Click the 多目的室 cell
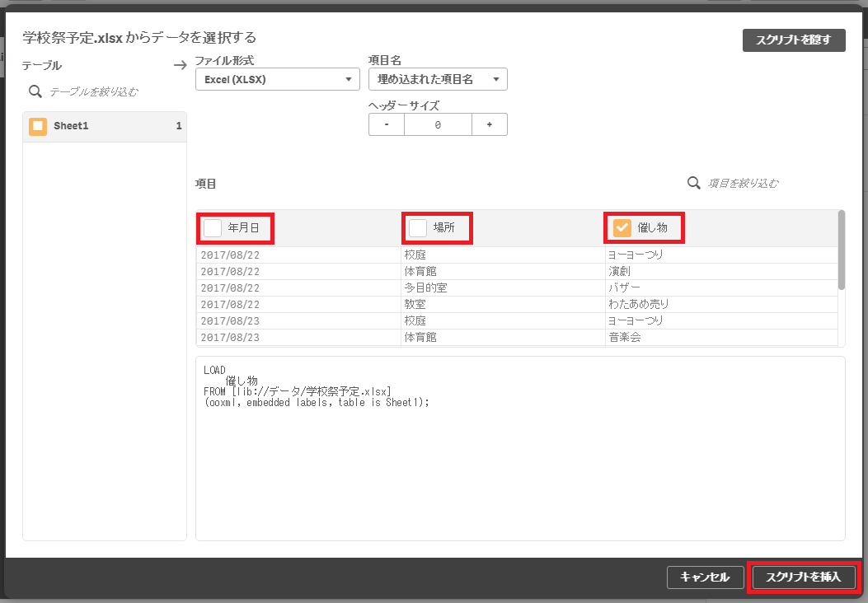Viewport: 868px width, 603px height. (x=503, y=288)
